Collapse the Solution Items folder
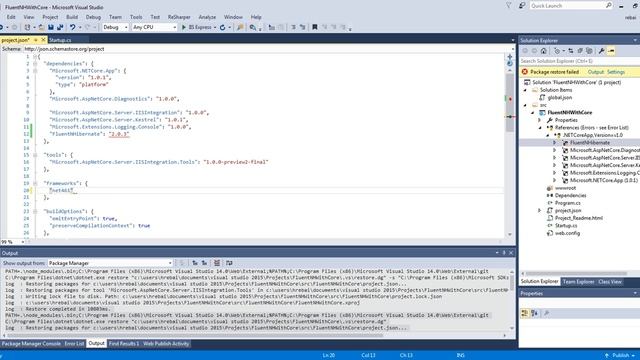640x360 pixels. (525, 90)
